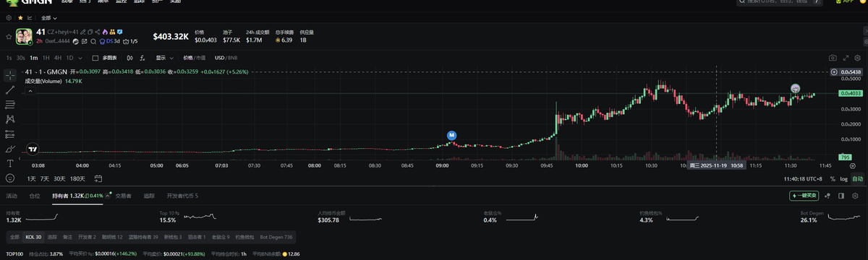Click the 一键买卖 quick trade button
The image size is (868, 260).
804,196
